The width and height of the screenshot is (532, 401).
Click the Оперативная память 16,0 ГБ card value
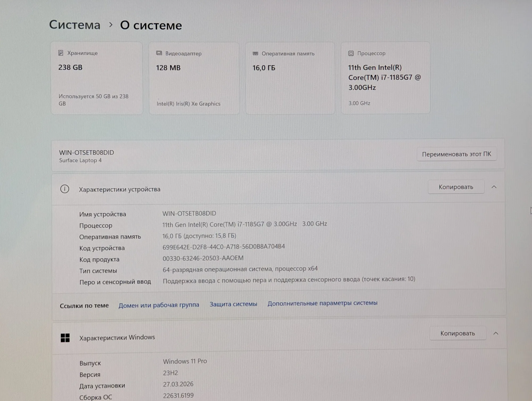click(264, 68)
